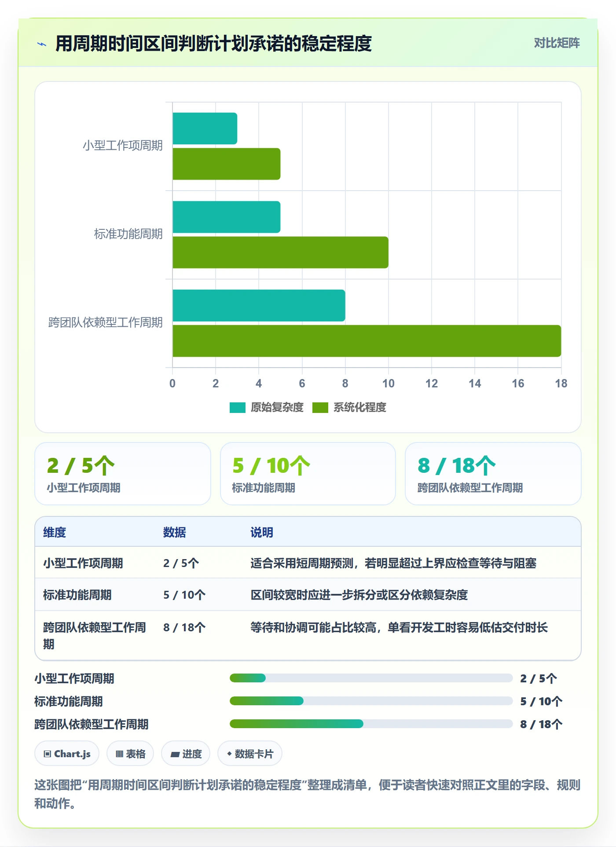Click the progress value 8 / 18个
Image resolution: width=616 pixels, height=847 pixels.
pos(541,724)
